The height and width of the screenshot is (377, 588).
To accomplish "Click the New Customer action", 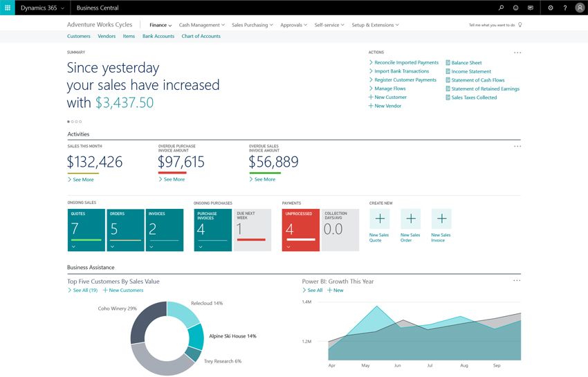I will pyautogui.click(x=387, y=97).
